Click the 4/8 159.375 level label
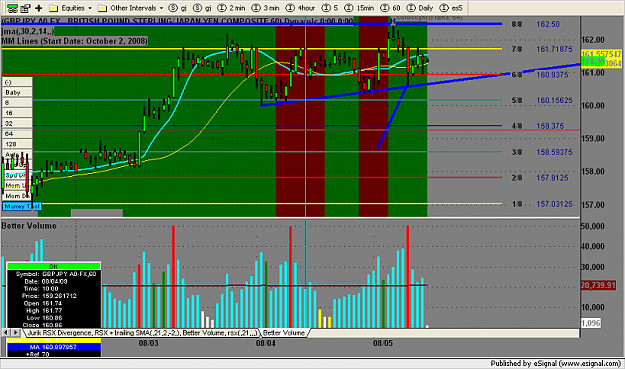The image size is (625, 369). coord(538,126)
